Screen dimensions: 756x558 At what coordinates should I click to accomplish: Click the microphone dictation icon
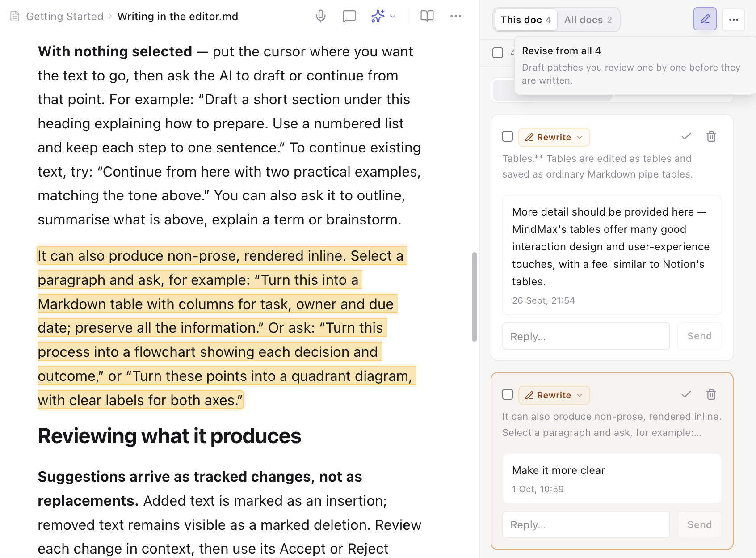click(320, 17)
